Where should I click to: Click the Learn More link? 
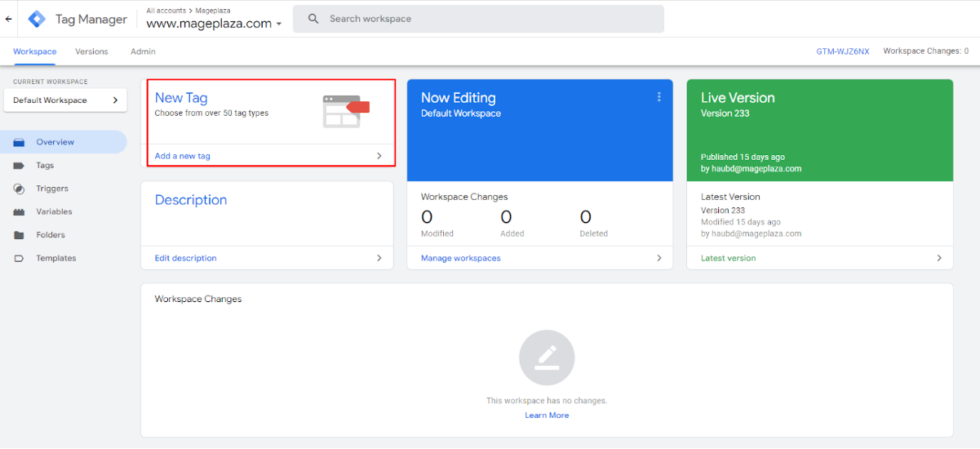547,416
